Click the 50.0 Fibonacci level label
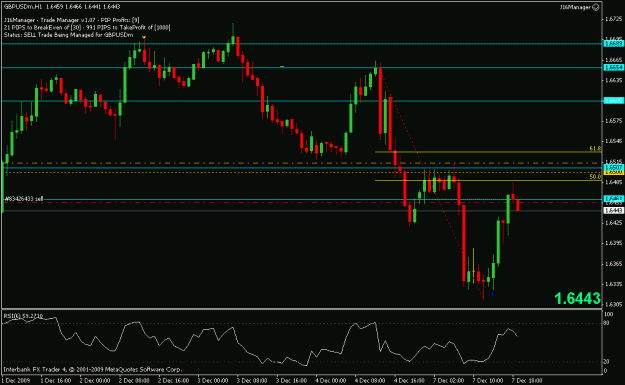 click(x=595, y=177)
